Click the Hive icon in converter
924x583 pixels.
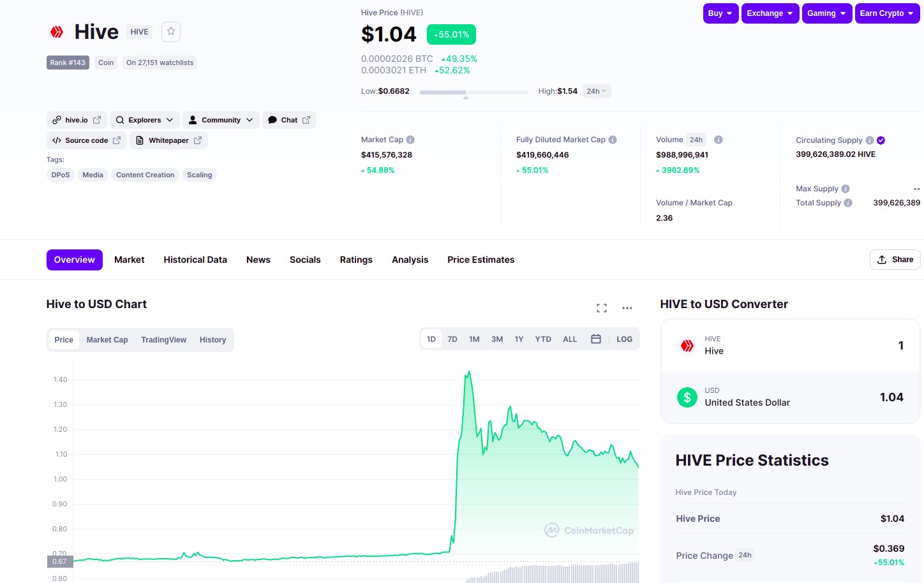pos(687,346)
